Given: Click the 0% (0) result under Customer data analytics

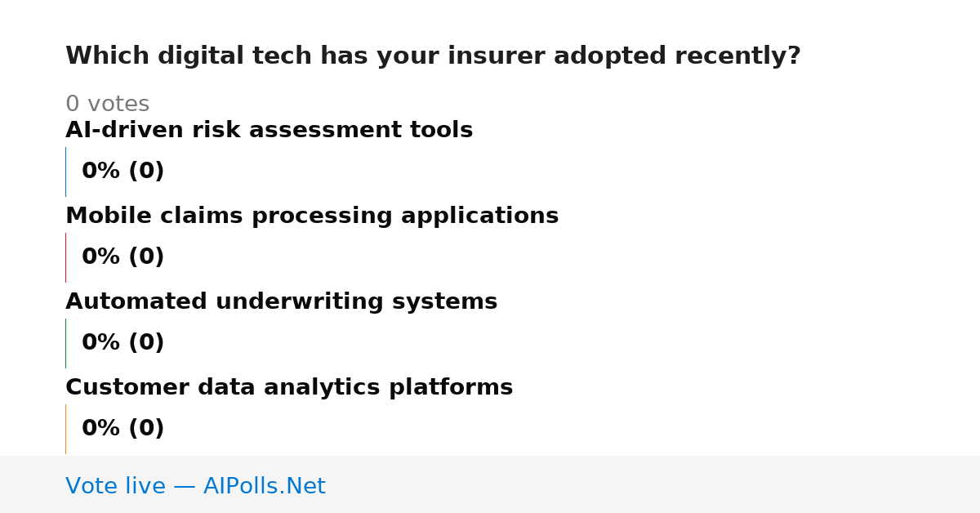Looking at the screenshot, I should (122, 429).
